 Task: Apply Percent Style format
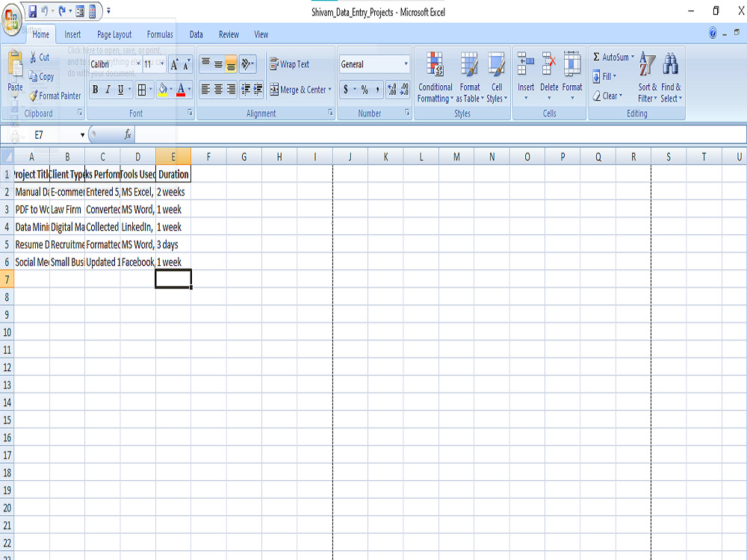(x=365, y=89)
